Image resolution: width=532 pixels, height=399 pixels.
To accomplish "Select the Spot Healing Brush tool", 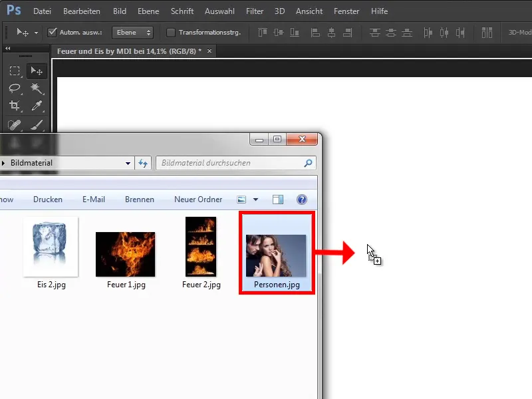I will tap(15, 125).
